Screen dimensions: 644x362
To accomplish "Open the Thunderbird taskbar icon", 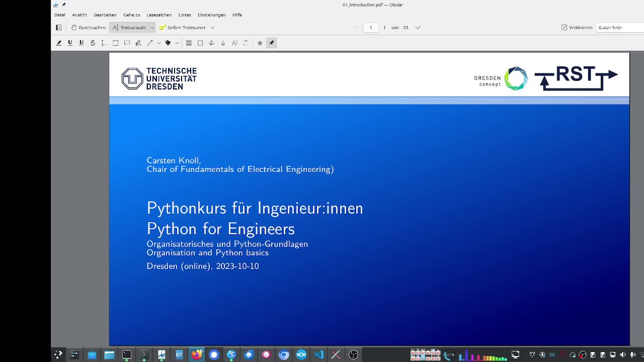I will [x=249, y=354].
